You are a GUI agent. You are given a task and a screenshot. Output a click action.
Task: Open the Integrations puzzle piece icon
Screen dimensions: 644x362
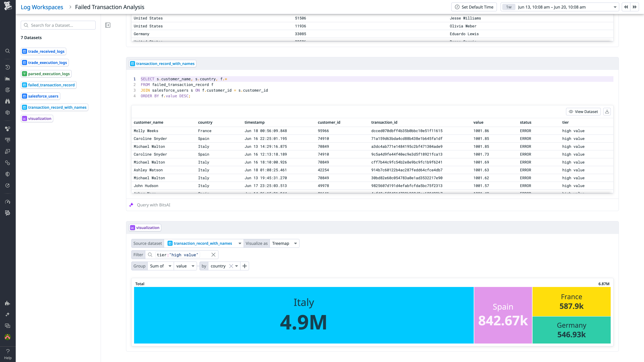[8, 303]
